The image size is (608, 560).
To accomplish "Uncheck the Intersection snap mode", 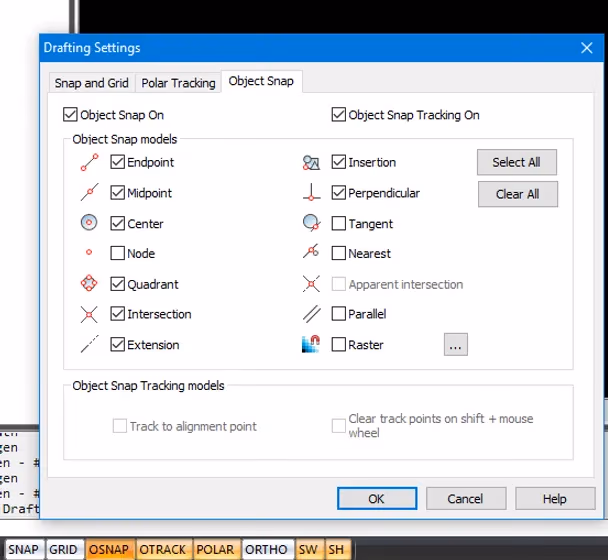I will click(117, 314).
